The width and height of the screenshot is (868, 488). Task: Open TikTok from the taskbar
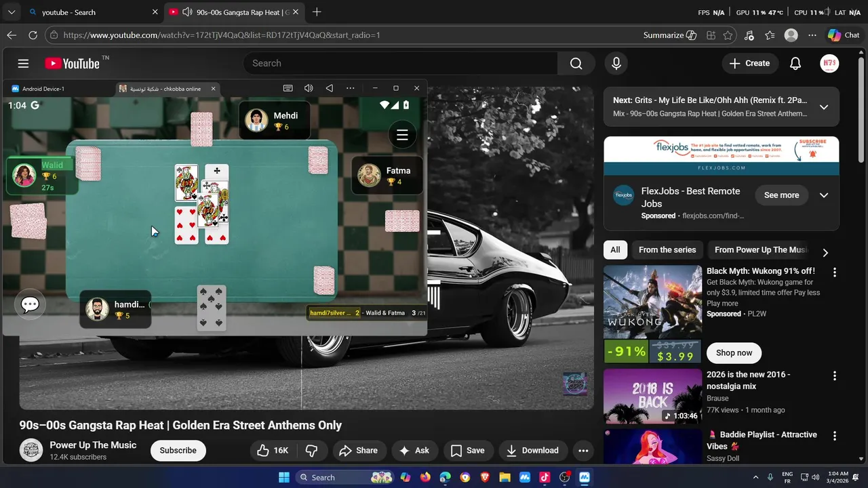click(545, 477)
